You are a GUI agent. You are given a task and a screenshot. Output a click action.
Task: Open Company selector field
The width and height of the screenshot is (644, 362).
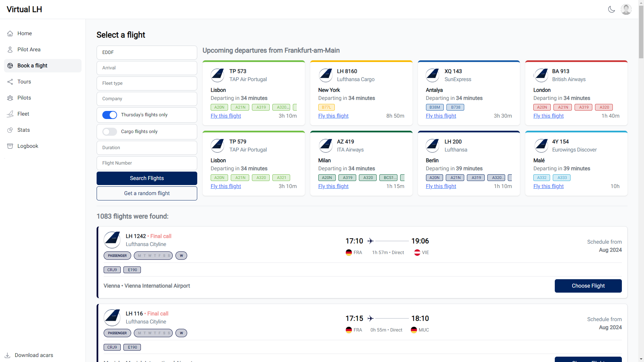[147, 99]
